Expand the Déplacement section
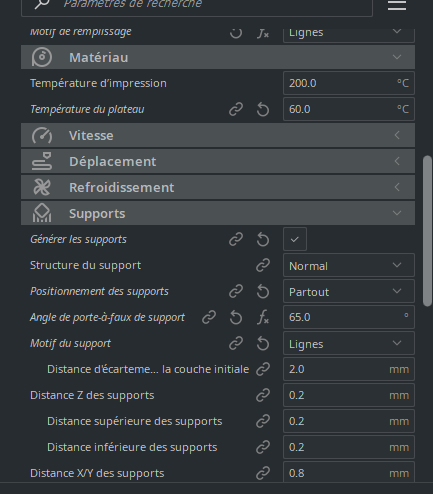Screen dimensions: 433x494 [397, 161]
